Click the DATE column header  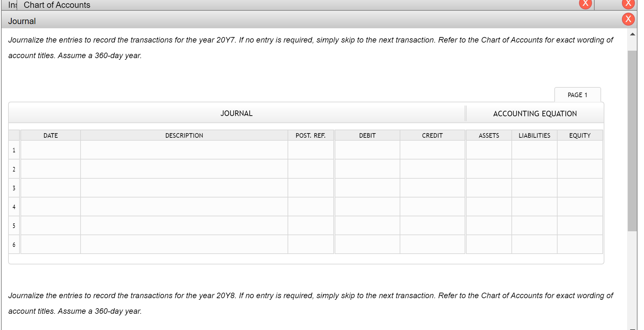coord(50,135)
